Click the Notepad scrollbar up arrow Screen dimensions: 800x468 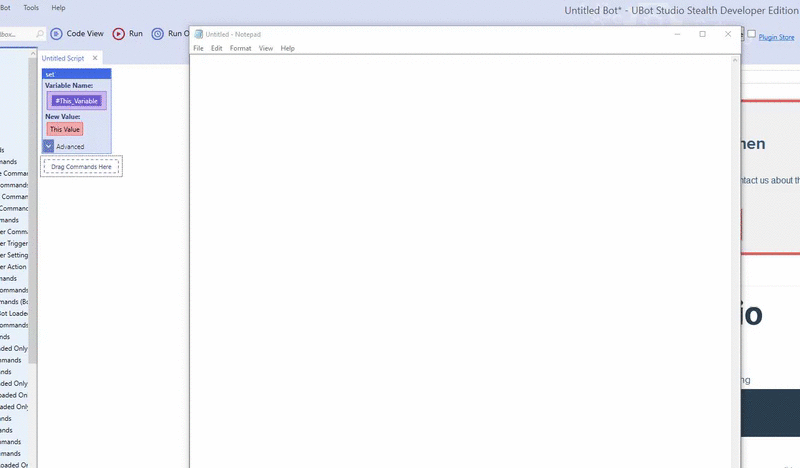coord(735,60)
